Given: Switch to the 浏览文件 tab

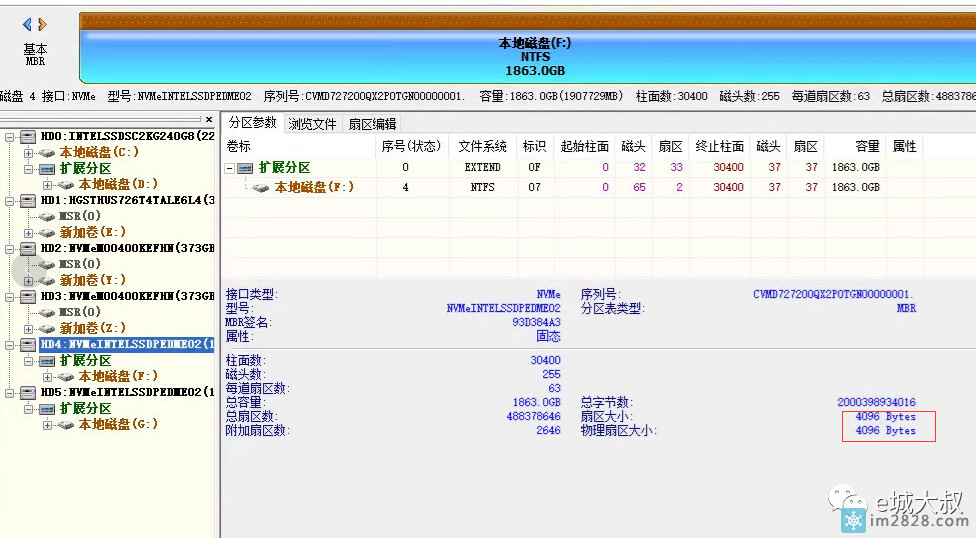Looking at the screenshot, I should (x=312, y=124).
